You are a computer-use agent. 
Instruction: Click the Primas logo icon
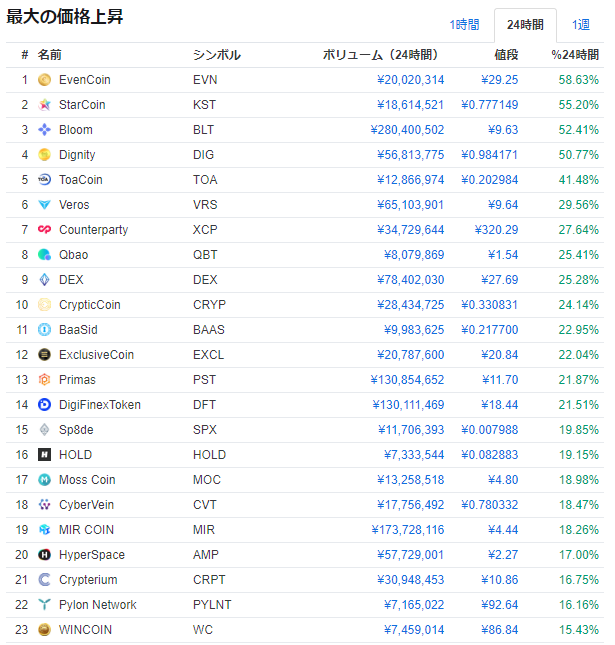coord(44,380)
